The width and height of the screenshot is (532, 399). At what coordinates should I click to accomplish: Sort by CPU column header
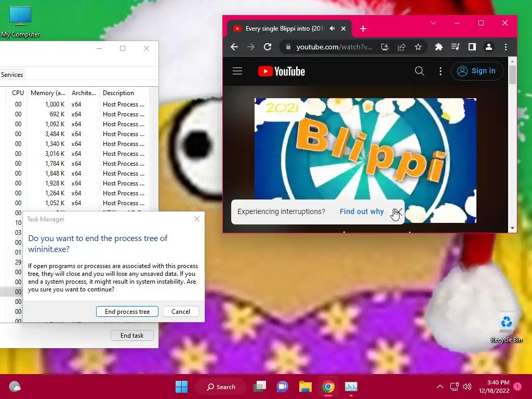18,93
